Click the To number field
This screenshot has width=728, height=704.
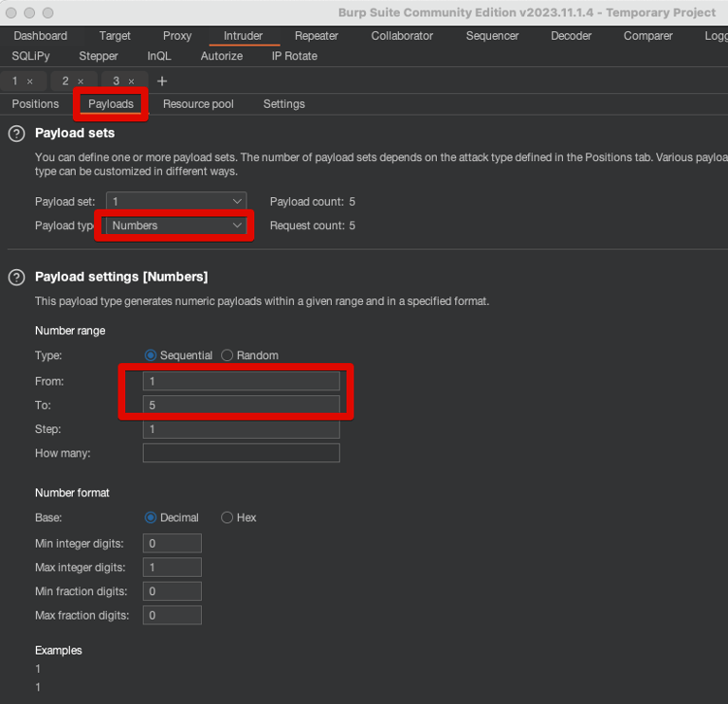[242, 406]
